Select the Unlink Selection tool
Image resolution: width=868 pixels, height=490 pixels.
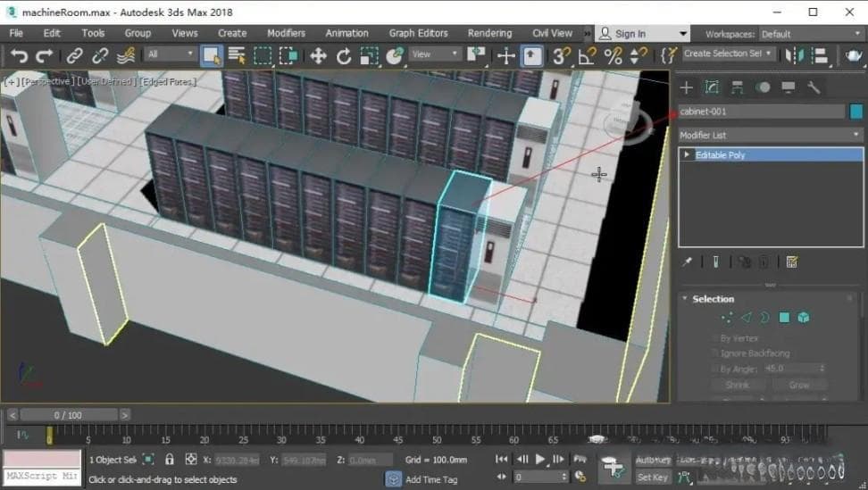coord(100,56)
